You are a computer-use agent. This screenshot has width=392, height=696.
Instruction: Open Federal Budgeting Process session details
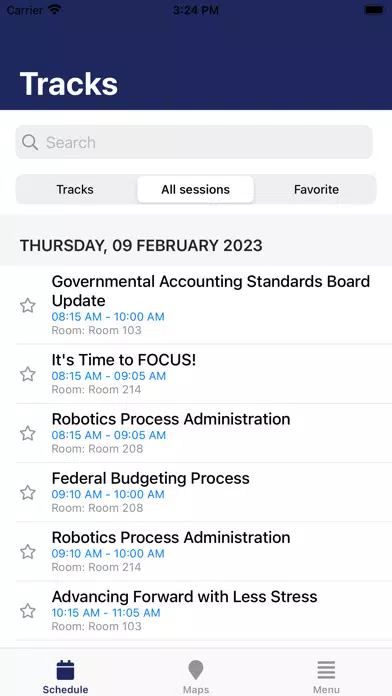click(x=204, y=492)
